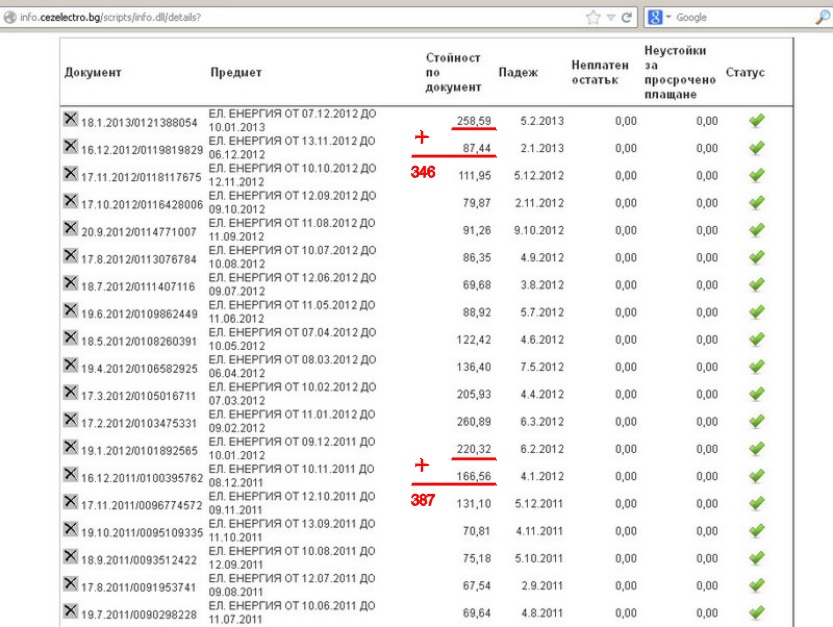
Task: Click X icon for document 18.1.2013/0121388054
Action: click(x=71, y=118)
